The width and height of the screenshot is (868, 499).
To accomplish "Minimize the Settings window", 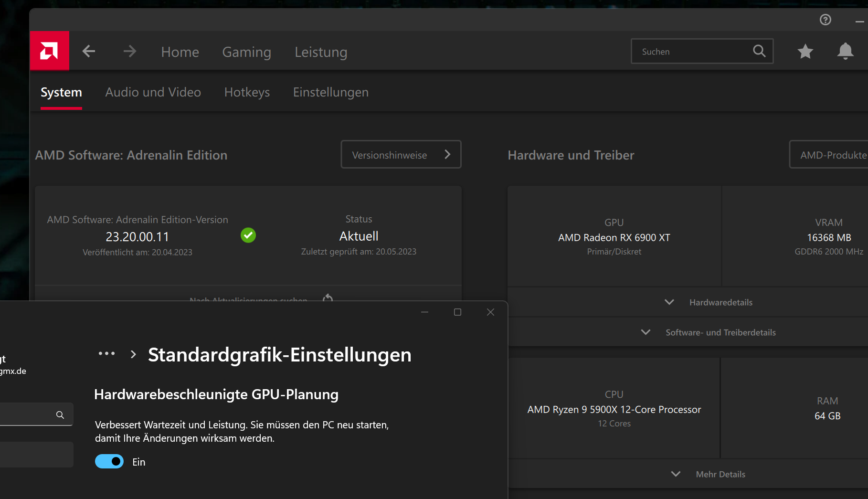I will pyautogui.click(x=424, y=312).
